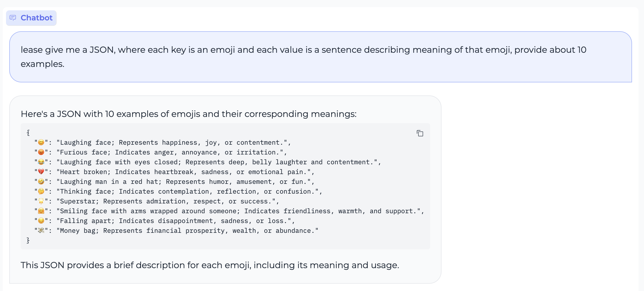This screenshot has height=291, width=644.
Task: Click the rolling laughing emoji key
Action: coord(41,182)
